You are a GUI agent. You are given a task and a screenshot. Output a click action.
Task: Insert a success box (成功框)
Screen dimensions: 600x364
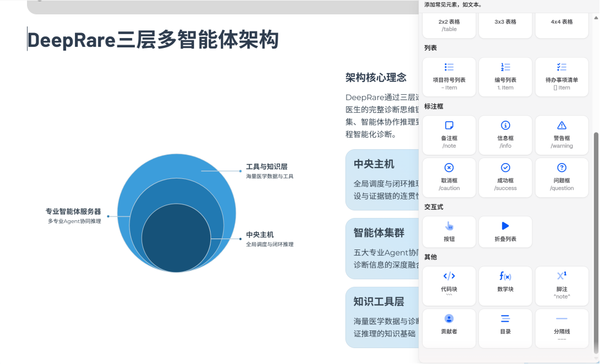[505, 177]
